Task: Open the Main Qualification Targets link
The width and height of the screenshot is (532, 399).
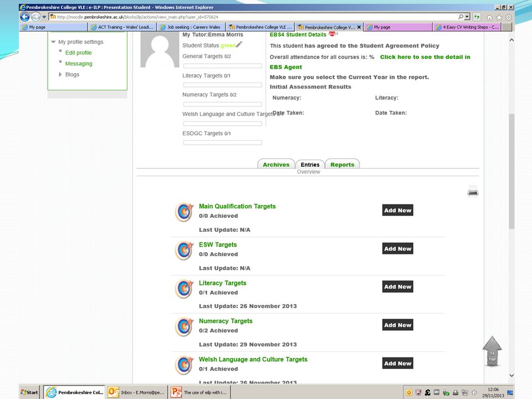Action: pos(237,206)
